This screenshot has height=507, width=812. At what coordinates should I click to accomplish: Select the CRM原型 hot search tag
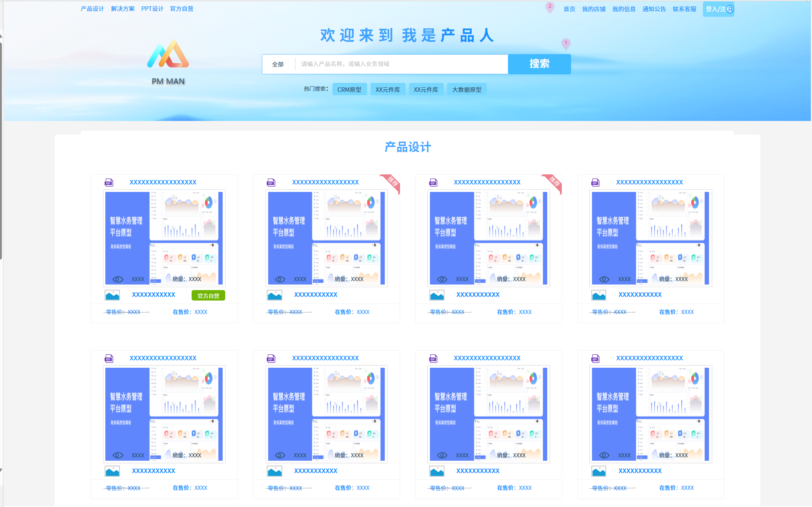tap(349, 90)
